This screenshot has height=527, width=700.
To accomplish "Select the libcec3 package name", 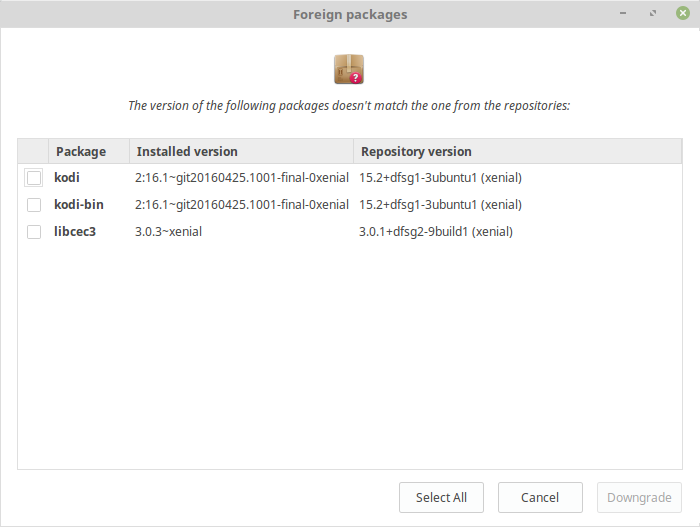I will pyautogui.click(x=75, y=232).
